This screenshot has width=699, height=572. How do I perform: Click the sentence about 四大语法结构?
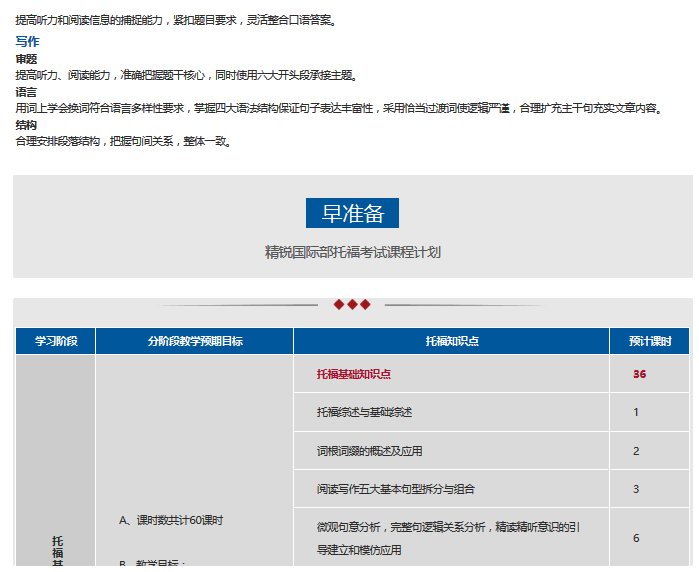340,108
